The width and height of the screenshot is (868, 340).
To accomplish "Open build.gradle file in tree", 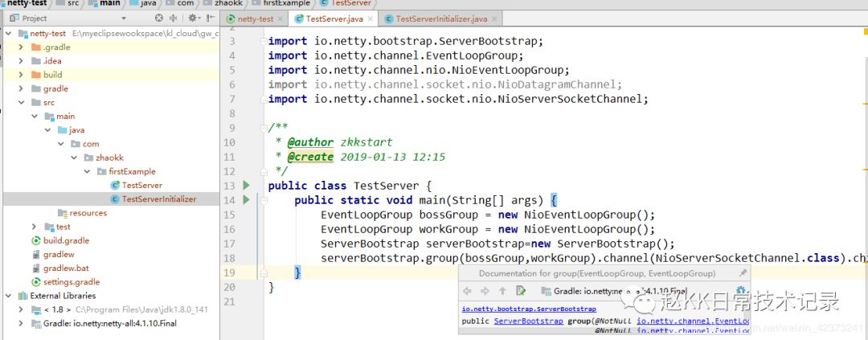I will pos(66,241).
